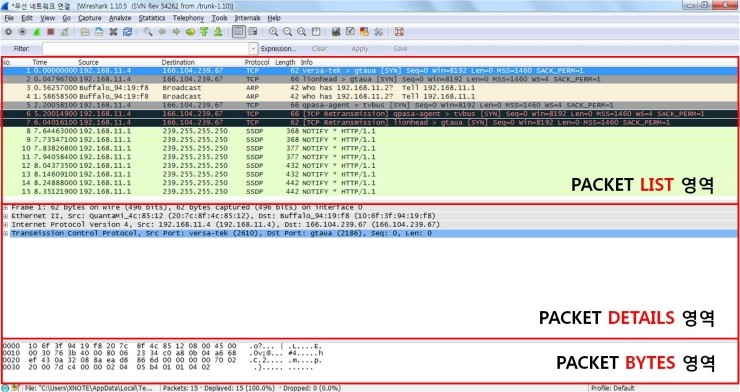Go to specific packet number icon
The width and height of the screenshot is (740, 392).
point(190,32)
